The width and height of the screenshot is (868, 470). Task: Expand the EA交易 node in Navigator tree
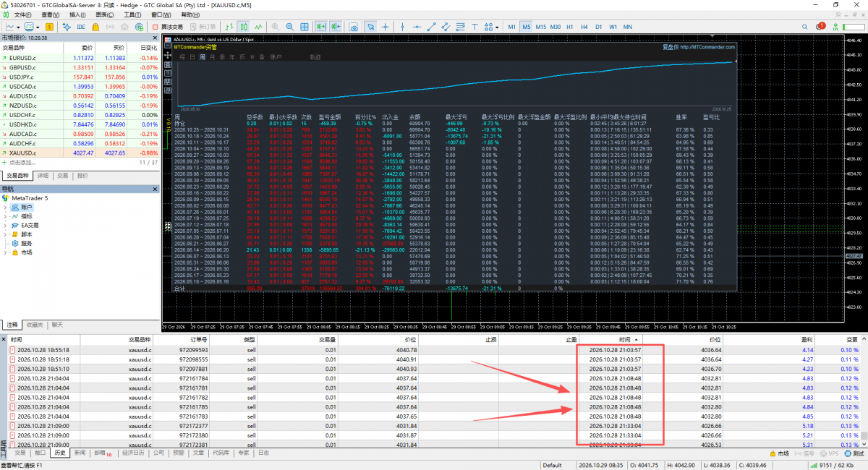5,226
